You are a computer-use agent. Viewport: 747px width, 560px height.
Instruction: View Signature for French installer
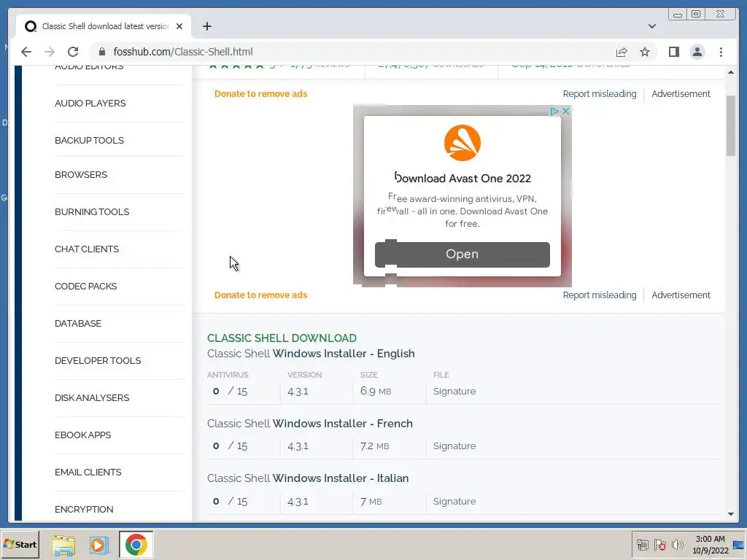[x=454, y=446]
